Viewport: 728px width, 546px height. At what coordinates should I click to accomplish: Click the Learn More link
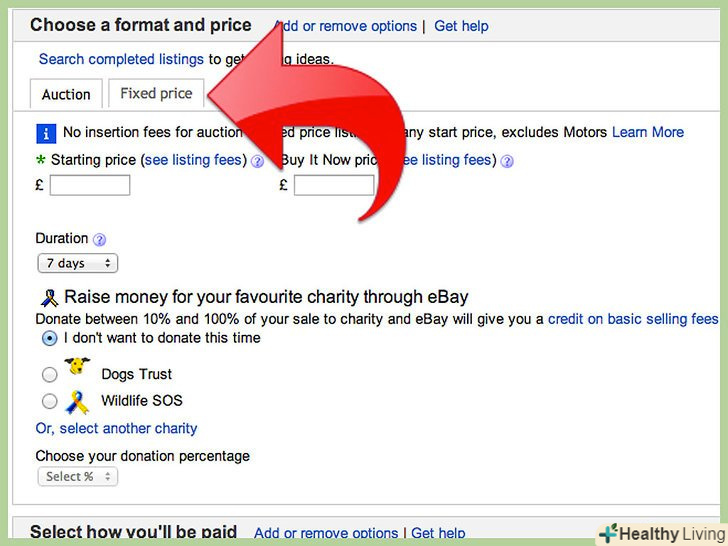tap(648, 132)
